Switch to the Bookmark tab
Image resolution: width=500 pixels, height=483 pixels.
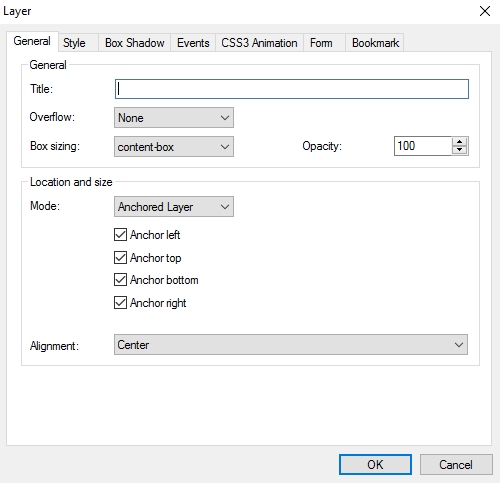(375, 43)
